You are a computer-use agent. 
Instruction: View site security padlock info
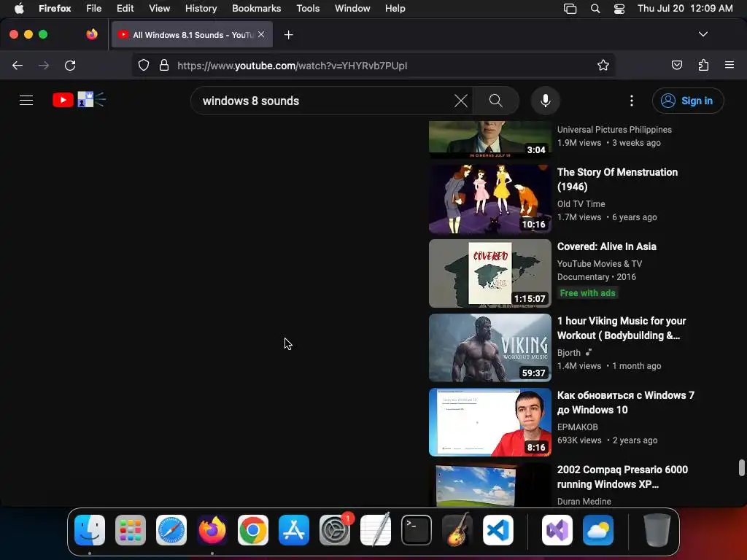point(164,65)
